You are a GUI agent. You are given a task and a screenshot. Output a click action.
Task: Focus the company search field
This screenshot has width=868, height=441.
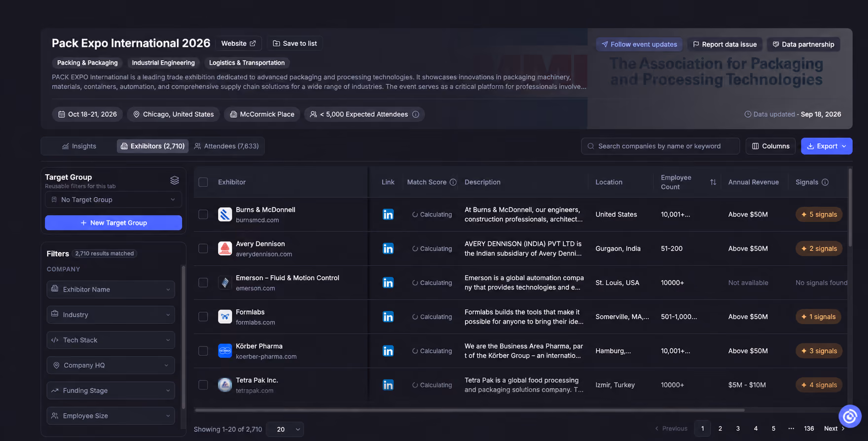660,147
